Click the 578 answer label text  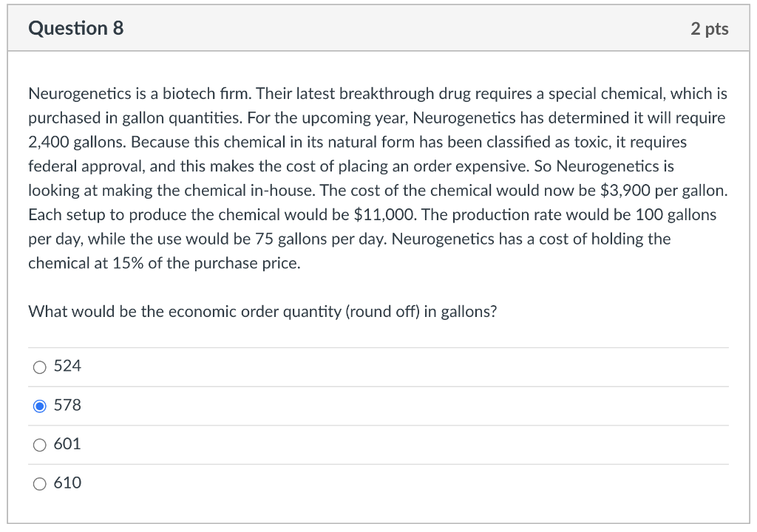[67, 405]
